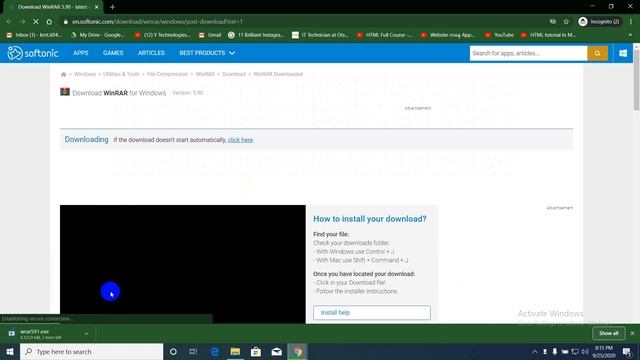
Task: Select the Download WinRAR 5.90 tab
Action: 52,7
